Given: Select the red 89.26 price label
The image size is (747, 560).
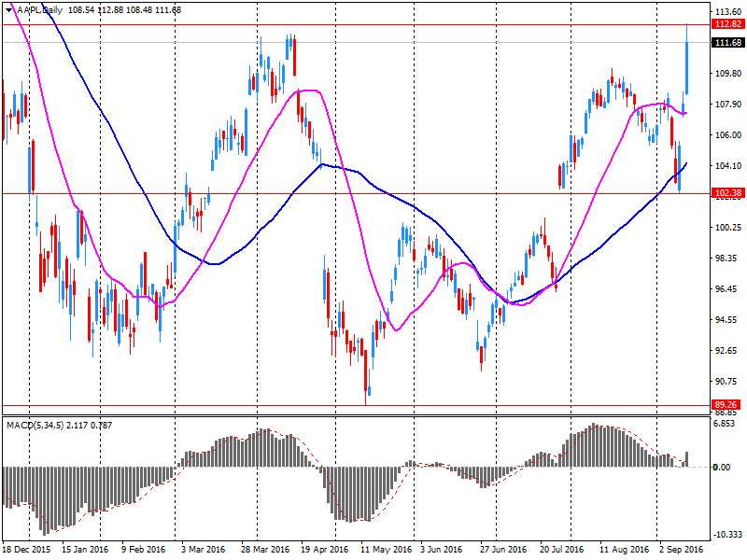Looking at the screenshot, I should [726, 405].
